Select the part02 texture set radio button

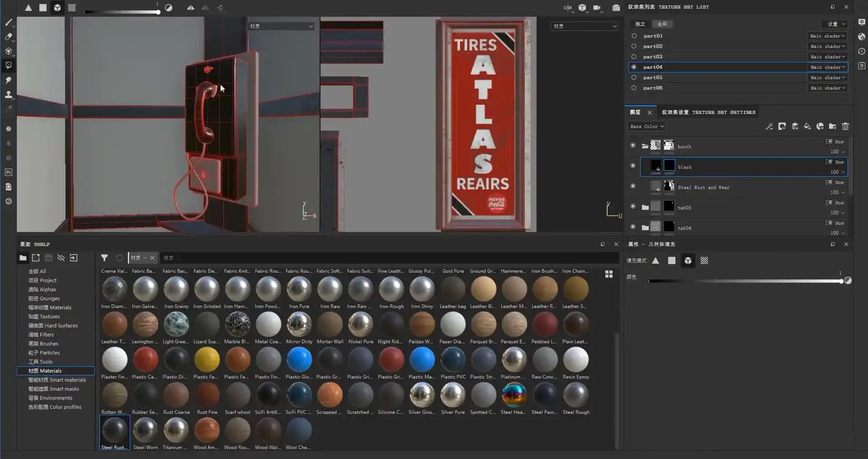click(x=634, y=46)
